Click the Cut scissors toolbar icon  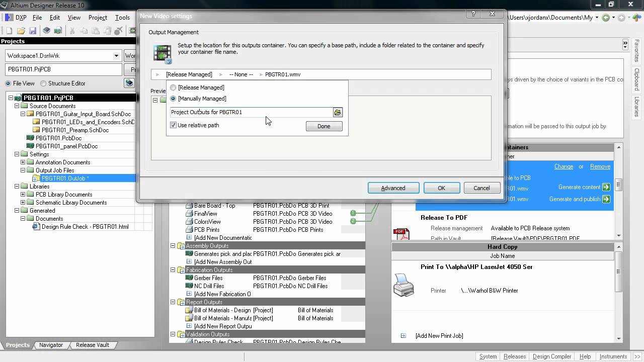[72, 31]
